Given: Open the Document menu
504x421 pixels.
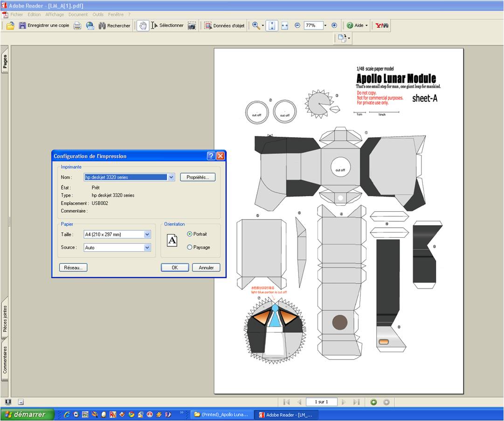Looking at the screenshot, I should click(x=78, y=14).
